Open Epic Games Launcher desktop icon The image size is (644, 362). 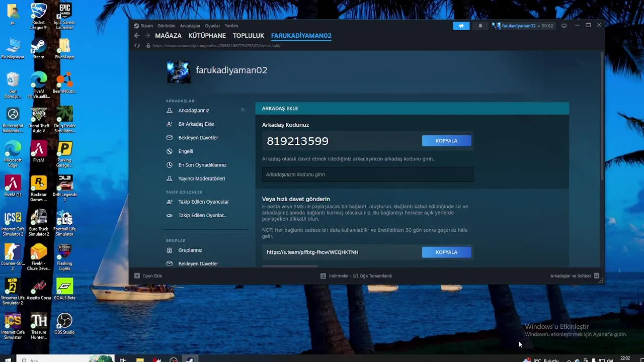coord(64,17)
